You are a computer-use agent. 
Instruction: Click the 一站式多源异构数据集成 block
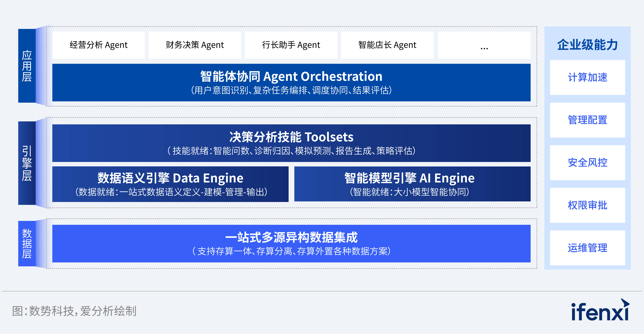tap(291, 243)
